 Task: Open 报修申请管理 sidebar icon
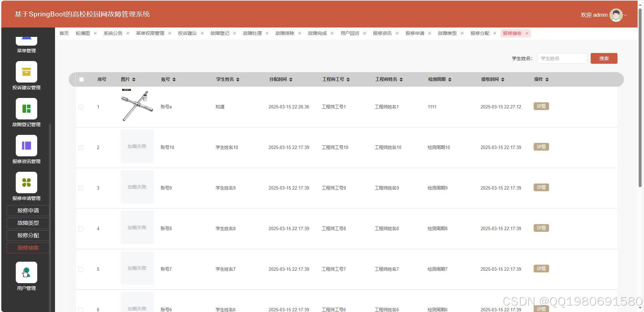coord(26,183)
